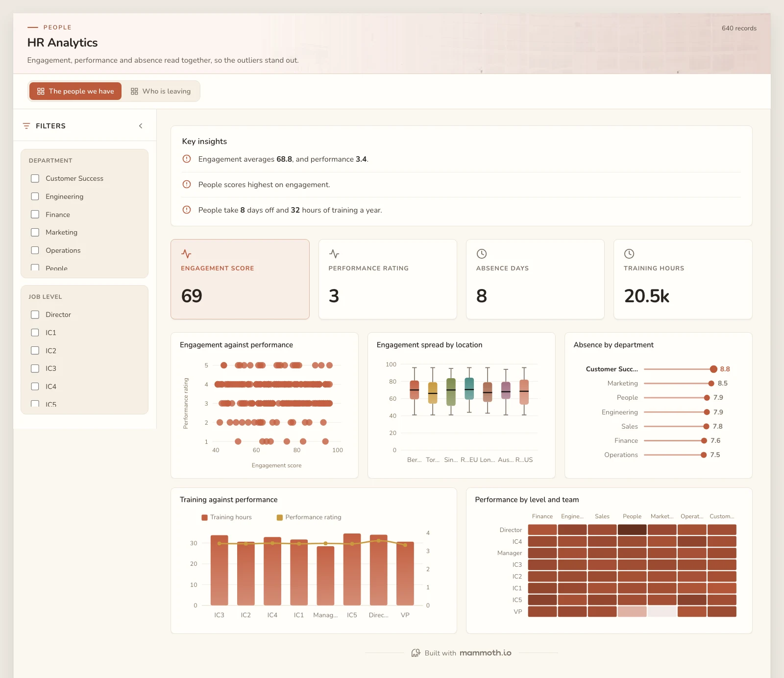The height and width of the screenshot is (678, 784).
Task: Tick the IC1 checkbox
Action: [35, 333]
